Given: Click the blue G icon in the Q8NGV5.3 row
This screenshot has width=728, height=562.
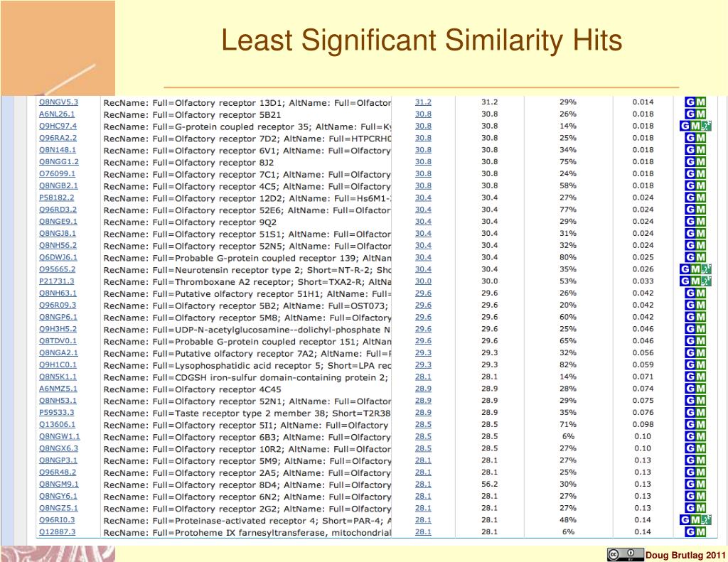Looking at the screenshot, I should [x=690, y=102].
